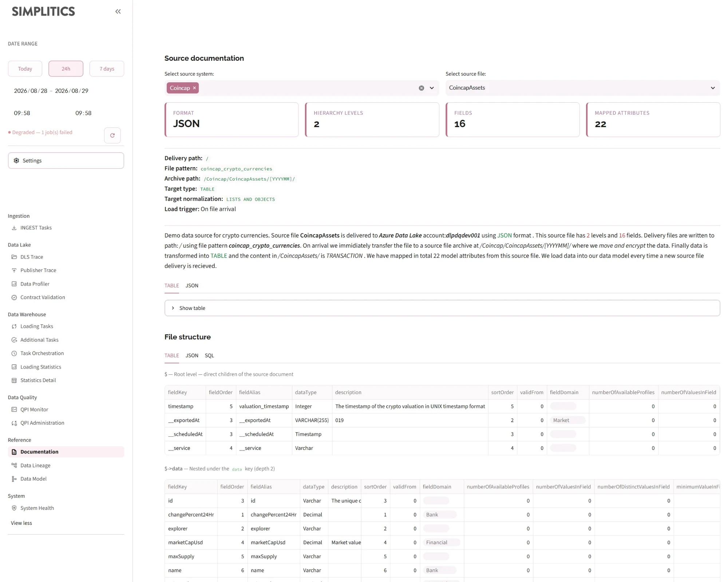Screen dimensions: 728x582
Task: Click View less in sidebar
Action: (21, 523)
